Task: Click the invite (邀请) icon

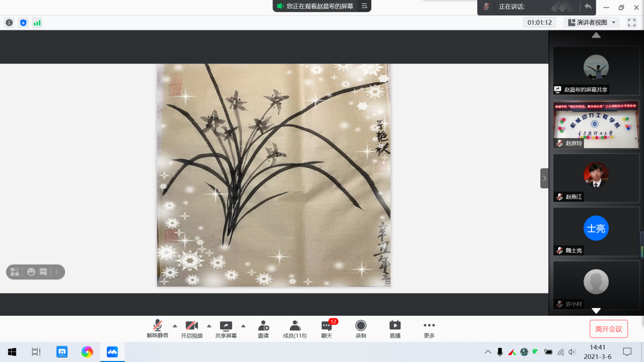Action: click(x=263, y=328)
